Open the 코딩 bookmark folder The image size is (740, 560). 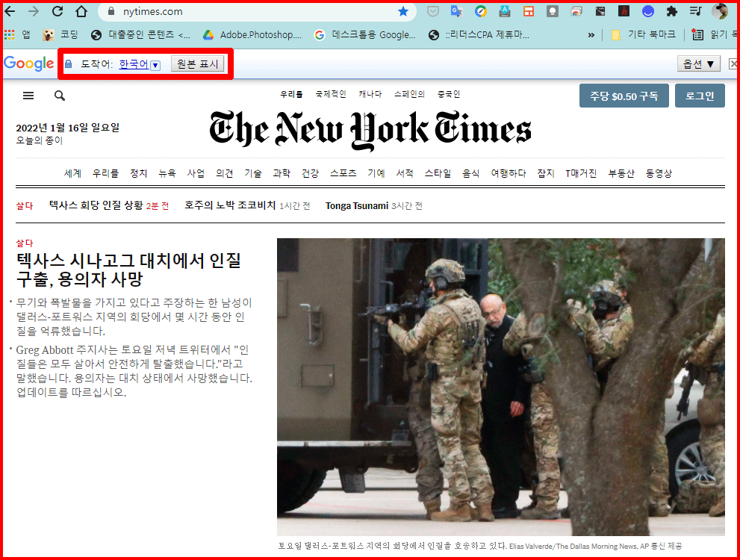pos(60,35)
